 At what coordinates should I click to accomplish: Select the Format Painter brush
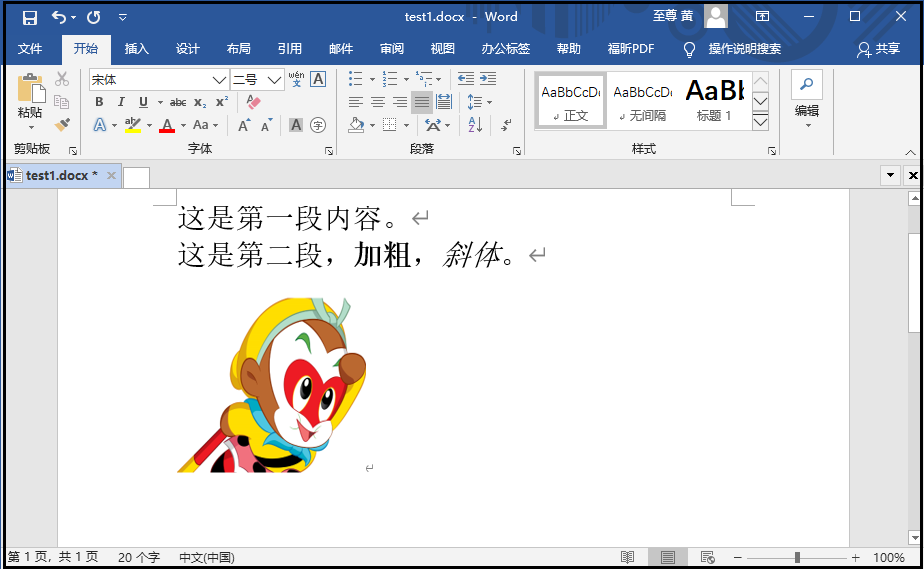click(x=62, y=124)
